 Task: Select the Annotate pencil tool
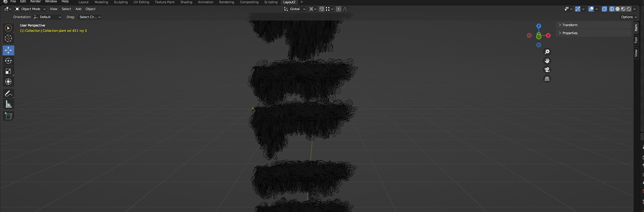pos(8,94)
